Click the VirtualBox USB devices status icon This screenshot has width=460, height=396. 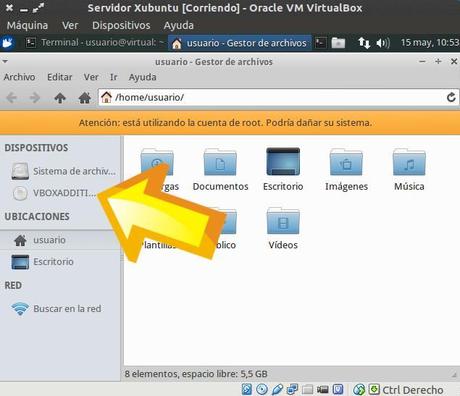tap(277, 389)
